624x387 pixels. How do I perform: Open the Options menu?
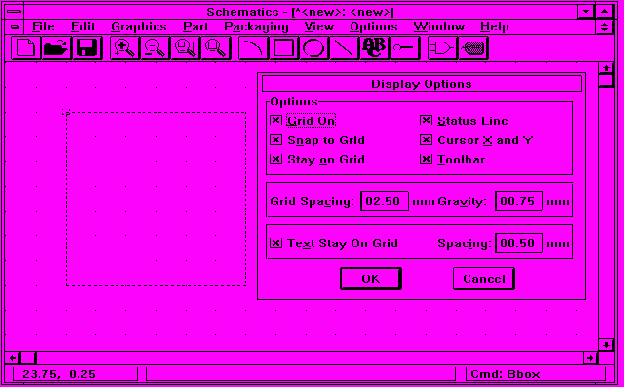point(374,27)
